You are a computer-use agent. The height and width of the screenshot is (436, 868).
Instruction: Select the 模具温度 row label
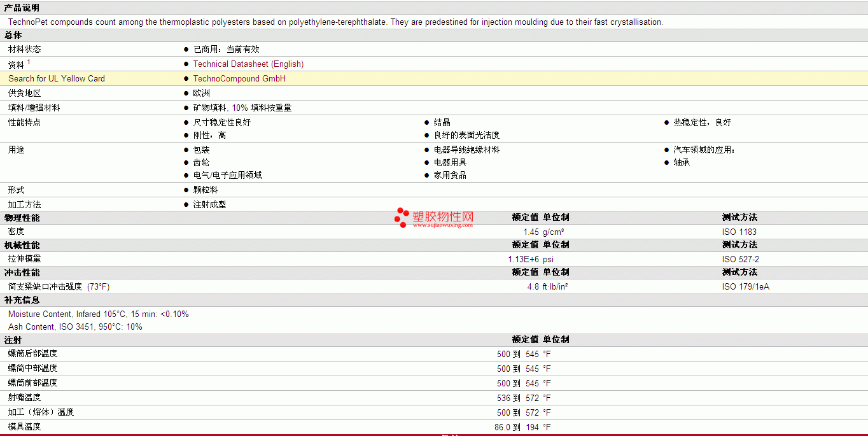click(x=24, y=426)
